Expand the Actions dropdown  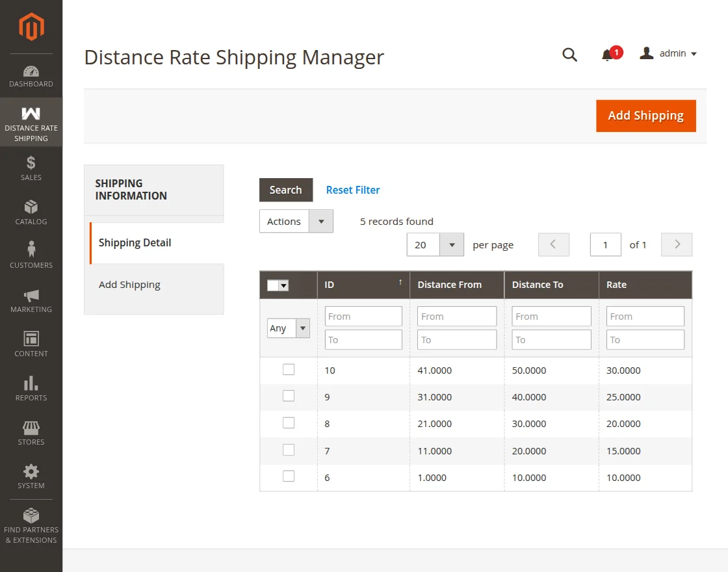296,221
